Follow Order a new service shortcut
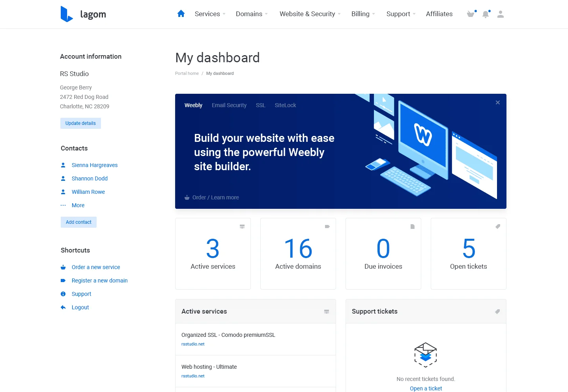This screenshot has width=568, height=392. (96, 267)
